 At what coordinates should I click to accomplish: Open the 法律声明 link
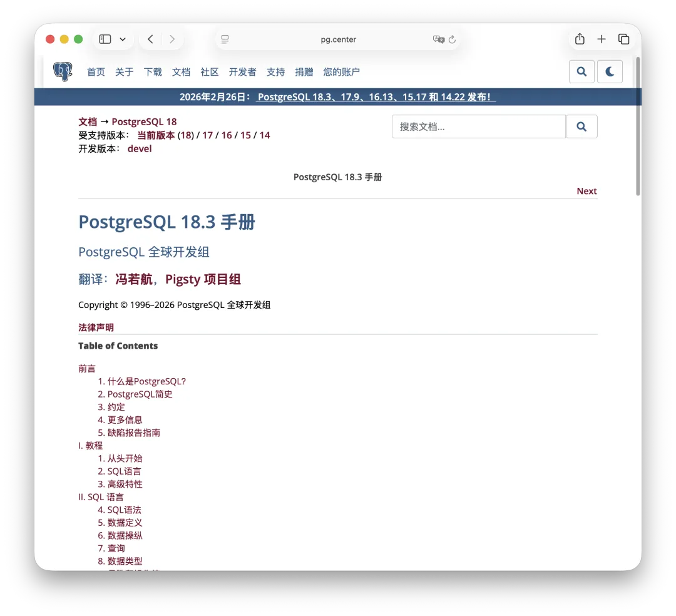pyautogui.click(x=96, y=327)
